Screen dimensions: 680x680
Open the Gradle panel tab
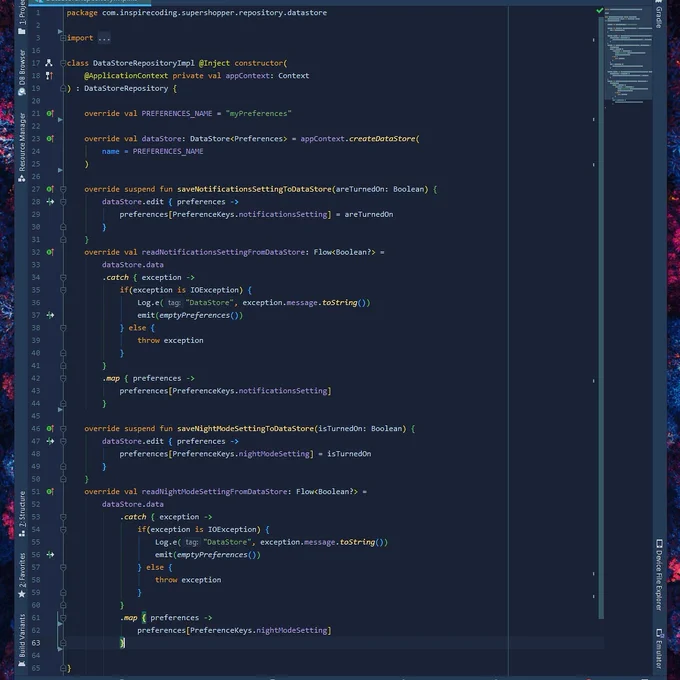point(659,15)
